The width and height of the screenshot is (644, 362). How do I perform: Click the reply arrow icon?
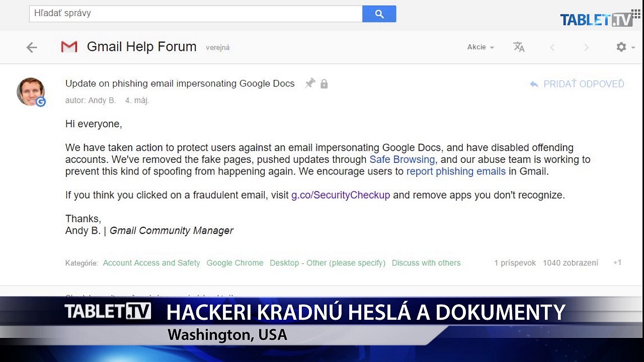click(534, 84)
